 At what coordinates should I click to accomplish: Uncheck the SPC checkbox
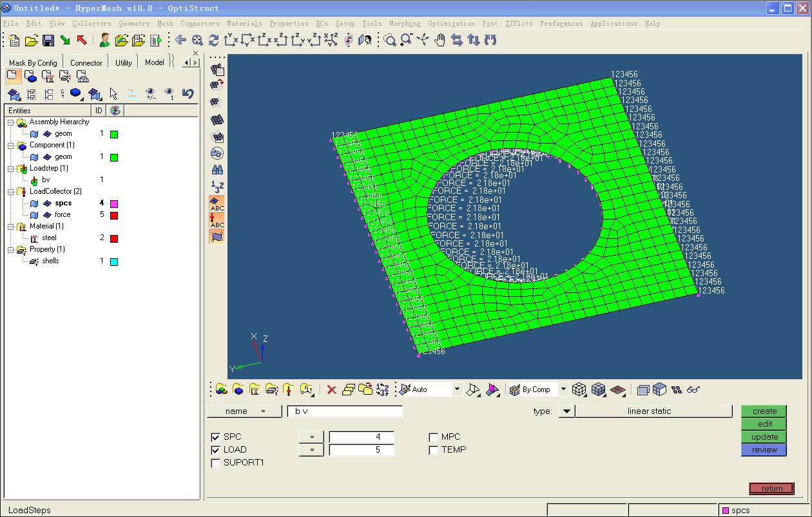216,437
